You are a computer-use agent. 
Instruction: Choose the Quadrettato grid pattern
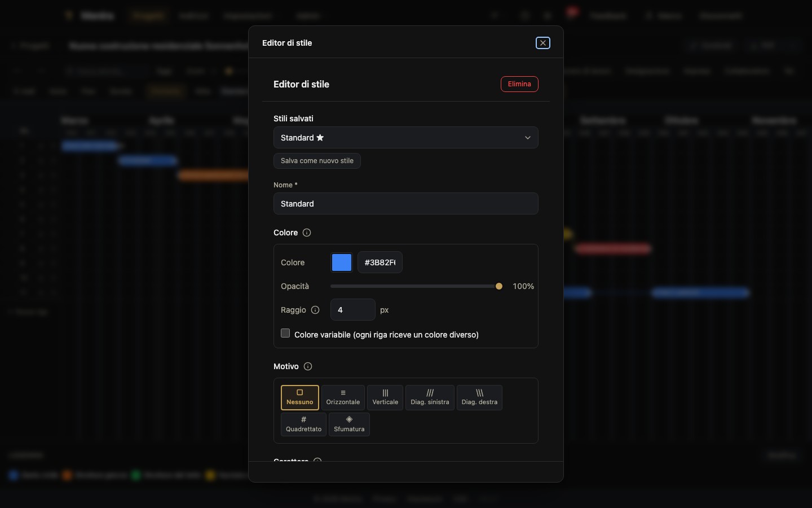tap(303, 424)
